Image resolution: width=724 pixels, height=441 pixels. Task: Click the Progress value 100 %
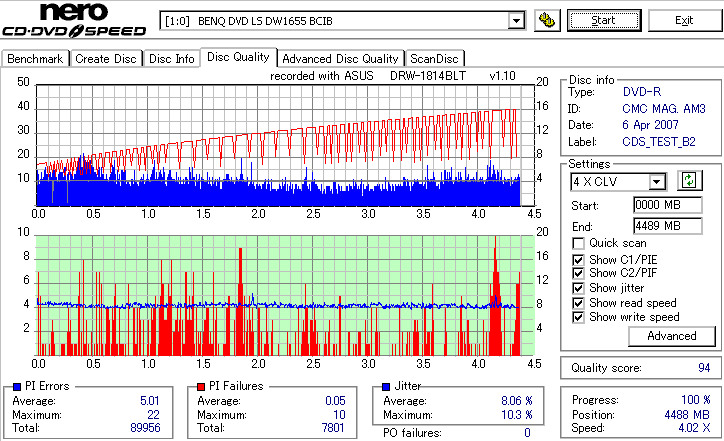tap(695, 400)
